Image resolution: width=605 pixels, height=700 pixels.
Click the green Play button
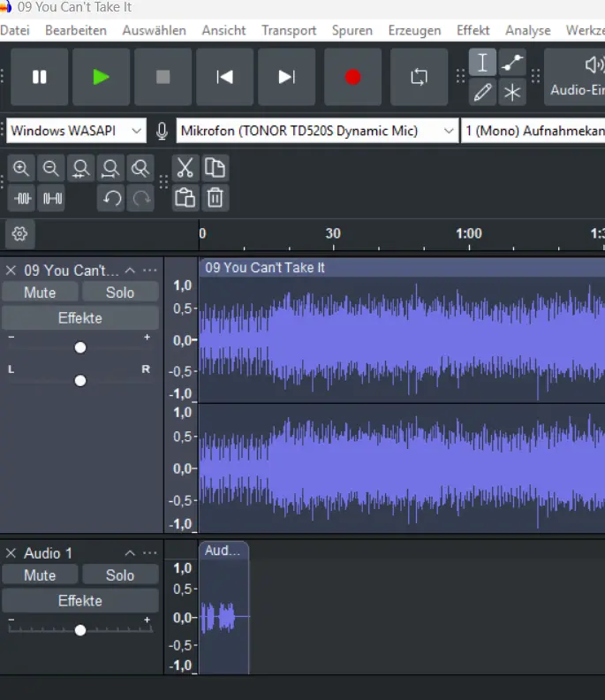point(101,77)
